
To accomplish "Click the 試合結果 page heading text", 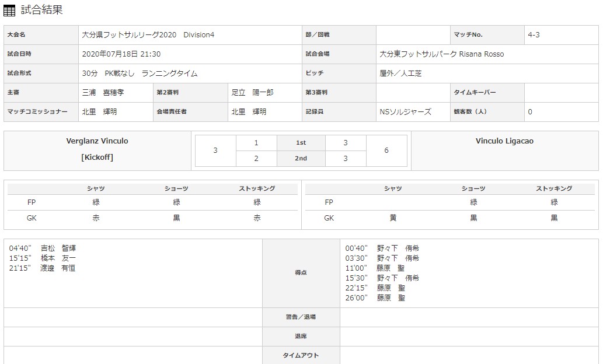I will [41, 10].
